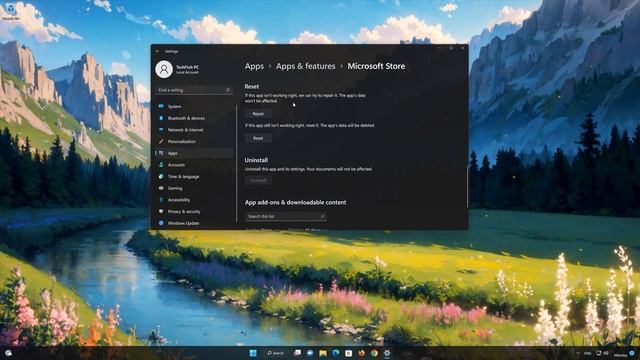Open the user account profile avatar

tap(164, 69)
